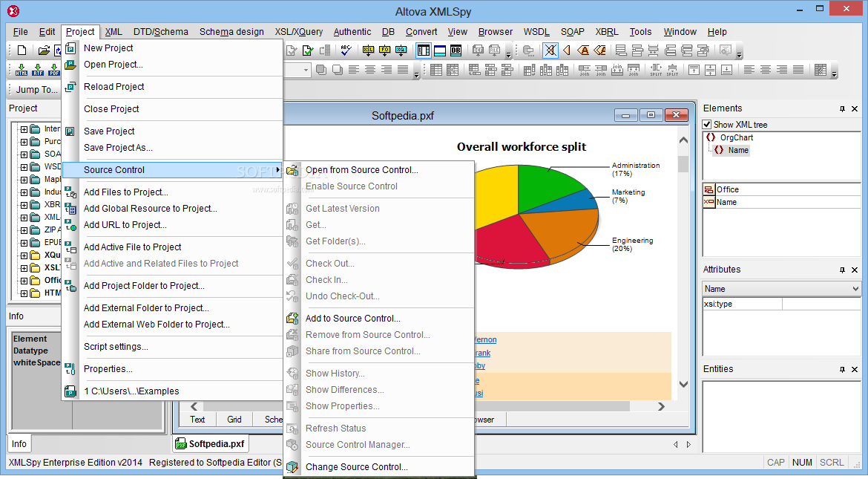Click the Add to Source Control icon
The image size is (868, 479).
pyautogui.click(x=292, y=319)
